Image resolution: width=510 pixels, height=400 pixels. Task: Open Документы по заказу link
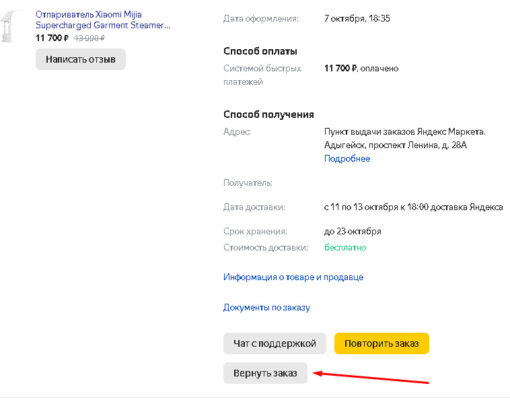pos(267,307)
